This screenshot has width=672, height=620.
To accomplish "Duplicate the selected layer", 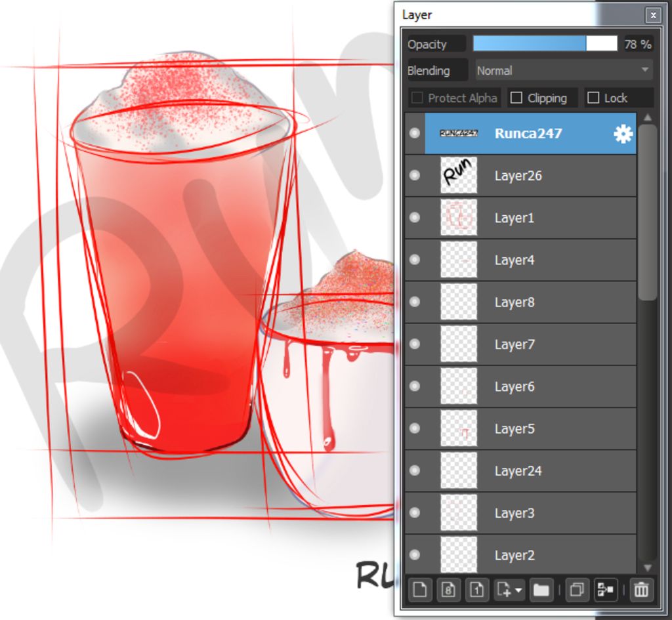I will click(x=577, y=590).
